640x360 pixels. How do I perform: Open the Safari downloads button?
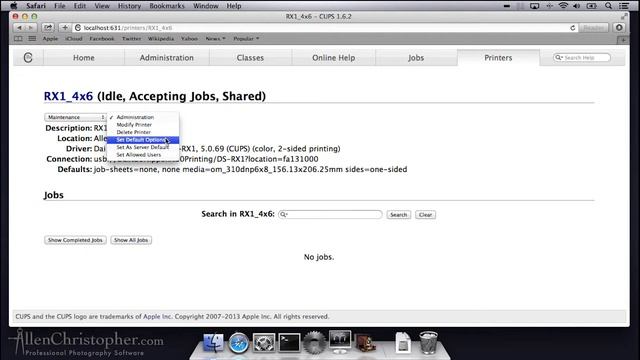click(619, 28)
